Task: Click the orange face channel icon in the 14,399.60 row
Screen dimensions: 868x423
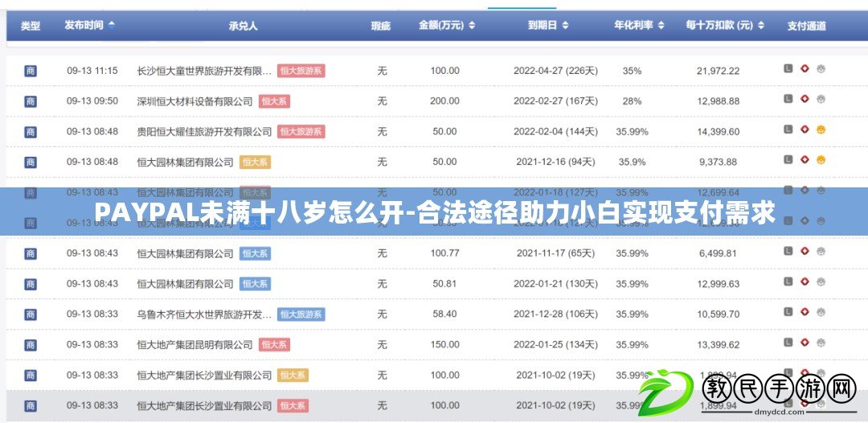Action: pyautogui.click(x=821, y=129)
